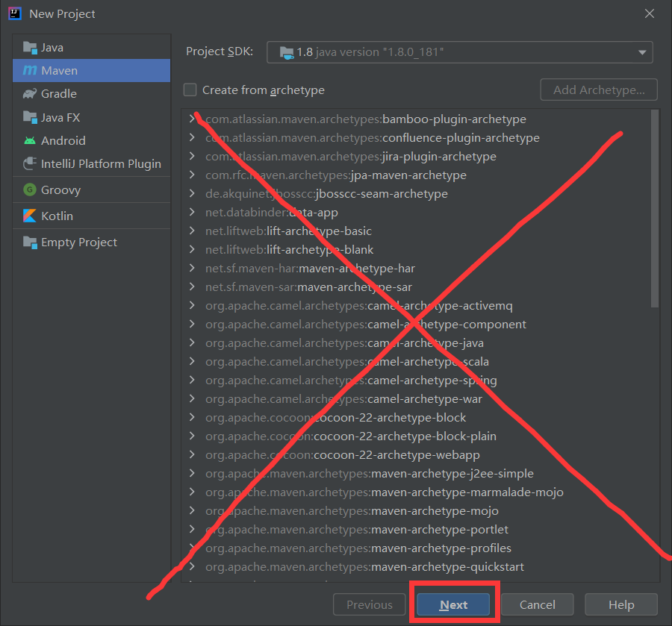672x626 pixels.
Task: Cancel the New Project dialog
Action: pos(538,604)
